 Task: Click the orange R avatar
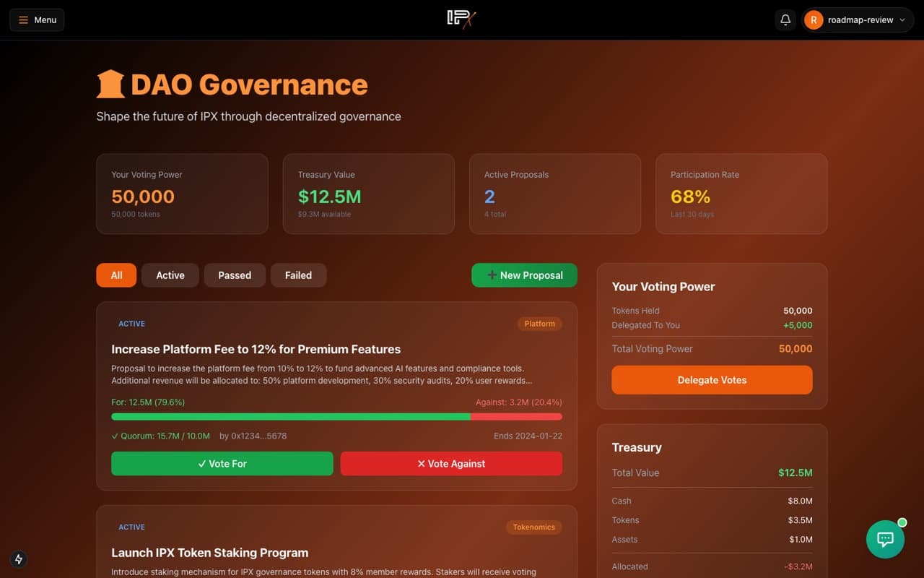tap(814, 20)
